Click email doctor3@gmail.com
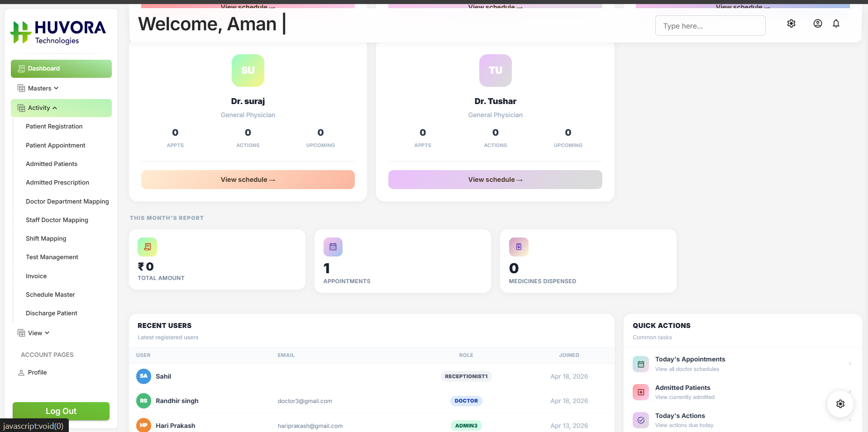 tap(305, 401)
